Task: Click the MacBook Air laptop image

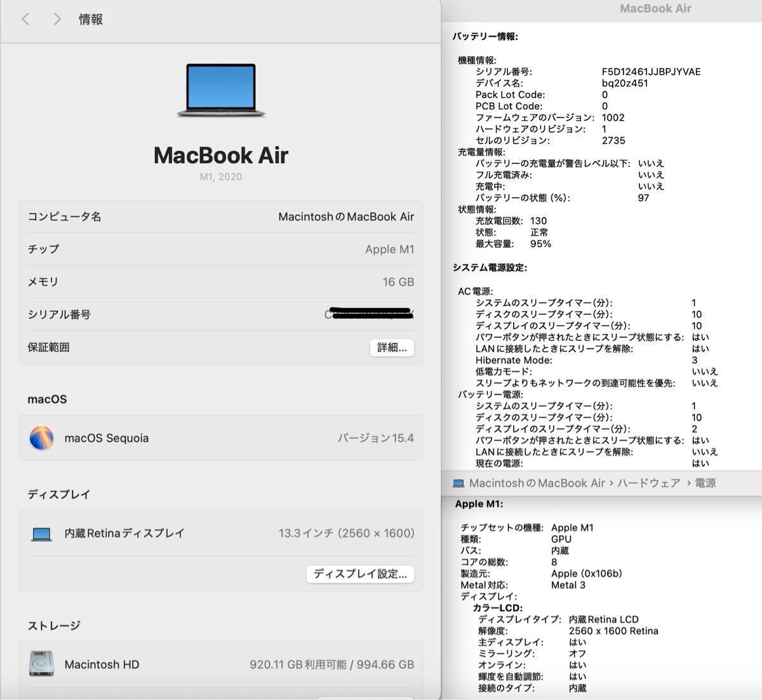Action: (220, 90)
